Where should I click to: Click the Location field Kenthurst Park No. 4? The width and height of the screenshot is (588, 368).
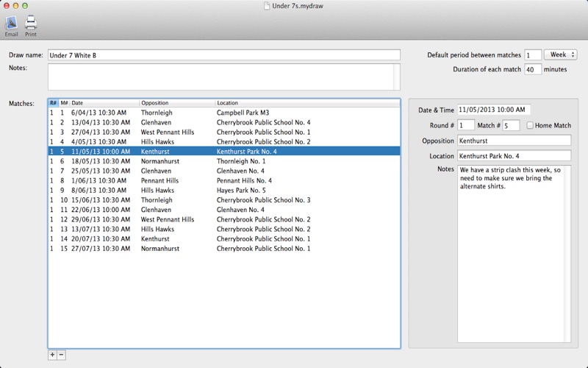pyautogui.click(x=514, y=156)
